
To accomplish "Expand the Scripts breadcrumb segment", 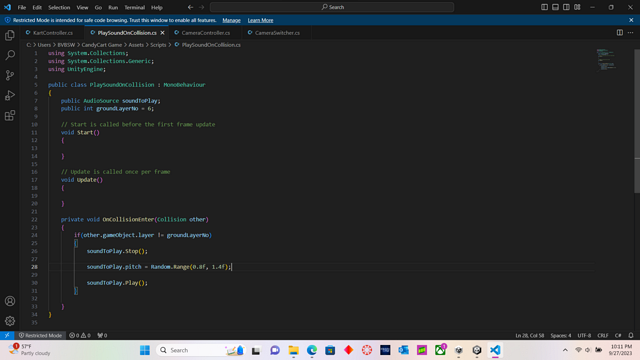I will (158, 45).
